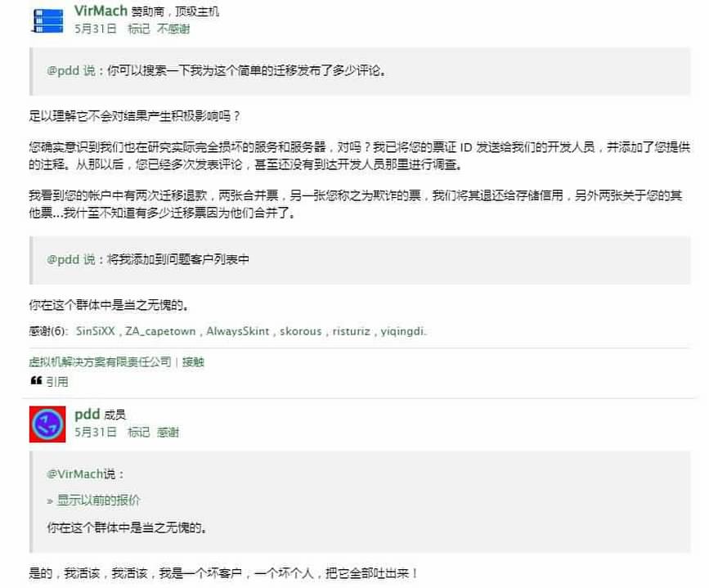This screenshot has width=709, height=588.
Task: Open pdd's red and blue avatar
Action: click(47, 424)
